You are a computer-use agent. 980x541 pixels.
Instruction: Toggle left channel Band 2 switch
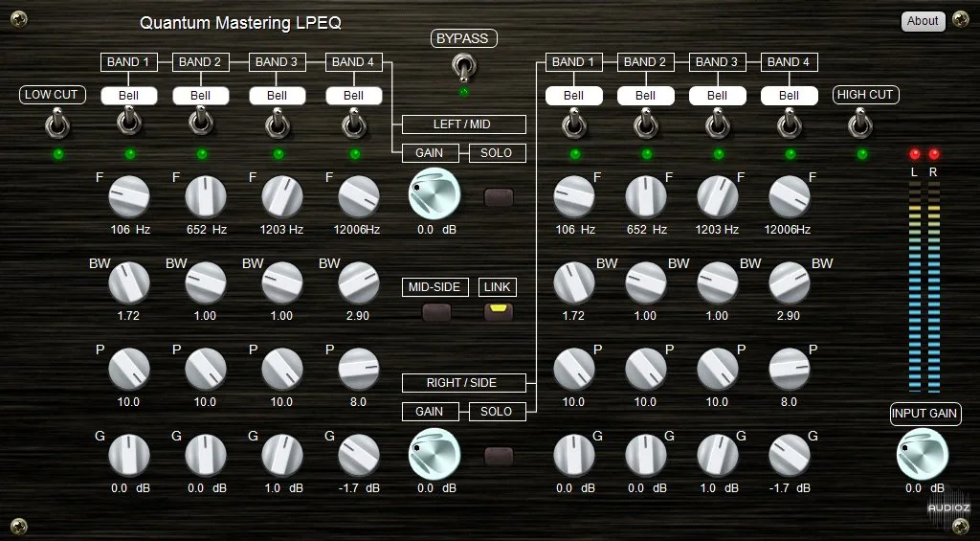[201, 121]
